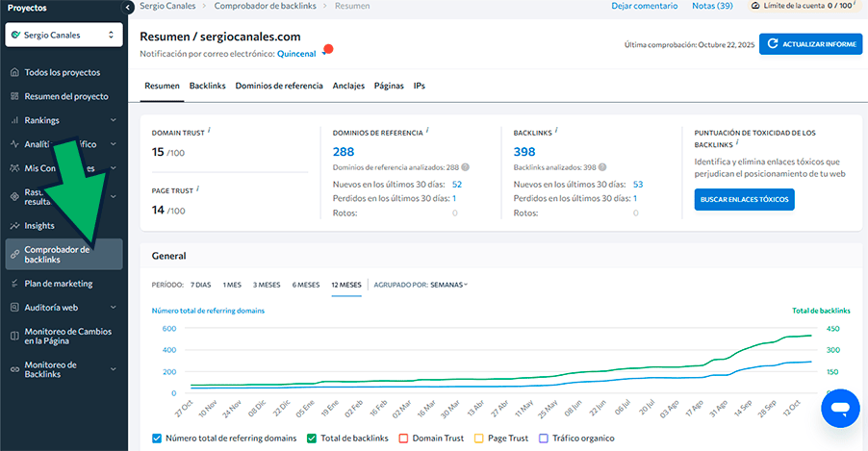The width and height of the screenshot is (868, 451).
Task: Click the Plan de marketing sidebar icon
Action: pos(14,284)
